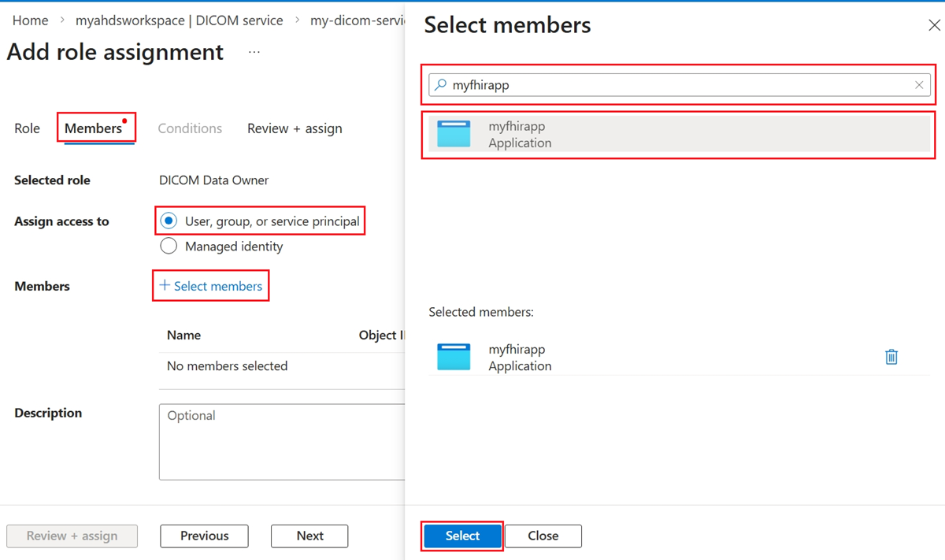Screen dimensions: 945x560
Task: Click the Close button in the panel
Action: pyautogui.click(x=543, y=536)
